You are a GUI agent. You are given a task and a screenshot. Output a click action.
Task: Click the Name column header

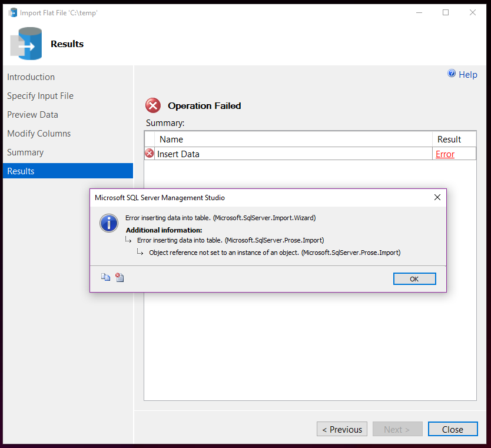[x=293, y=140]
